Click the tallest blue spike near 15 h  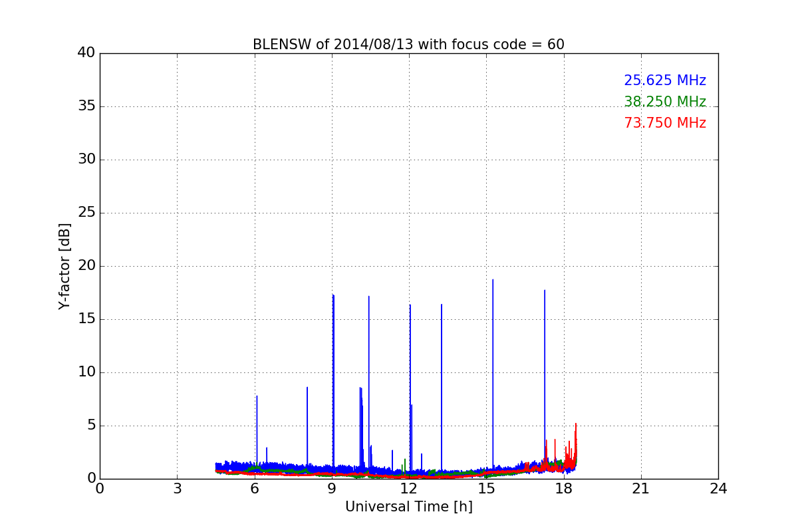[493, 376]
